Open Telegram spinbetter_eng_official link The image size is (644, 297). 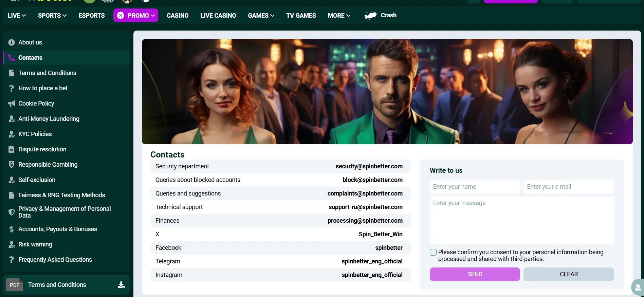pos(372,261)
